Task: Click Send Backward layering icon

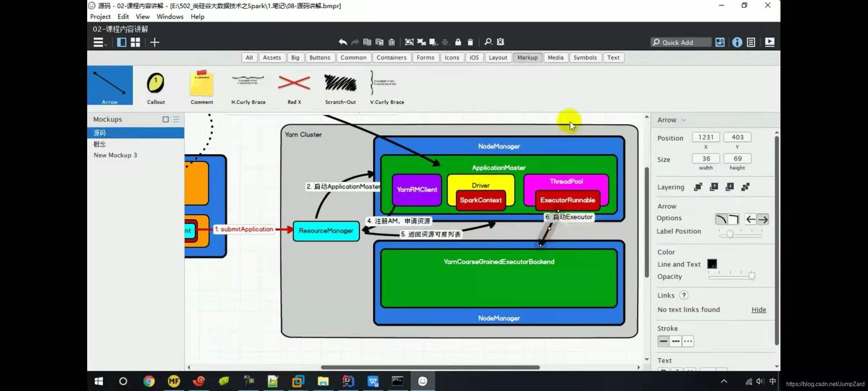Action: click(730, 187)
